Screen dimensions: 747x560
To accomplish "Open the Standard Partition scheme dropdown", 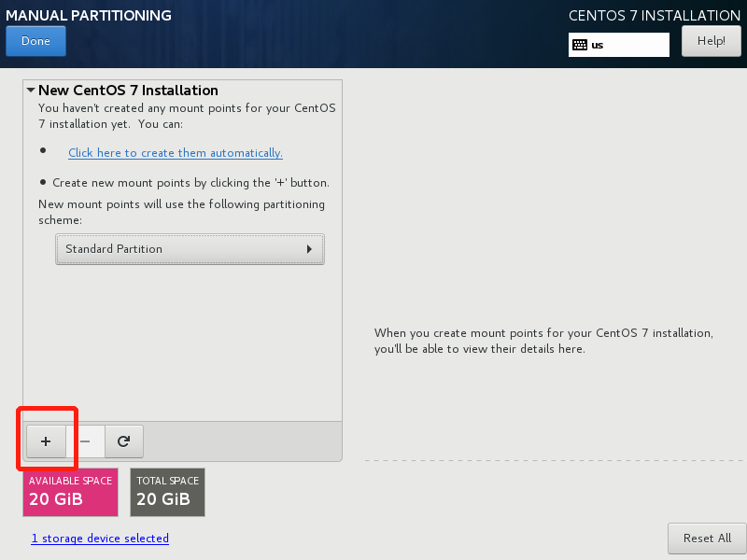I will (190, 249).
